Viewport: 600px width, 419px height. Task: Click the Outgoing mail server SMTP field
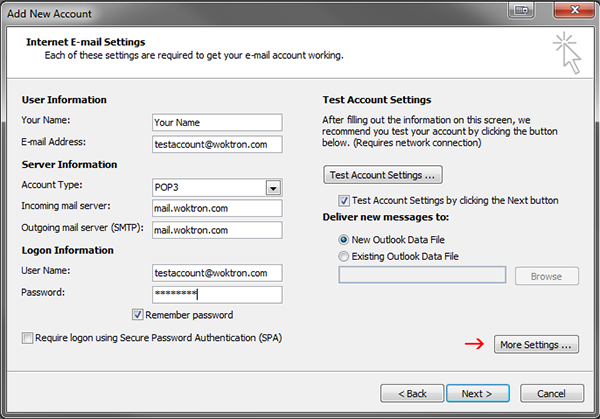(217, 230)
